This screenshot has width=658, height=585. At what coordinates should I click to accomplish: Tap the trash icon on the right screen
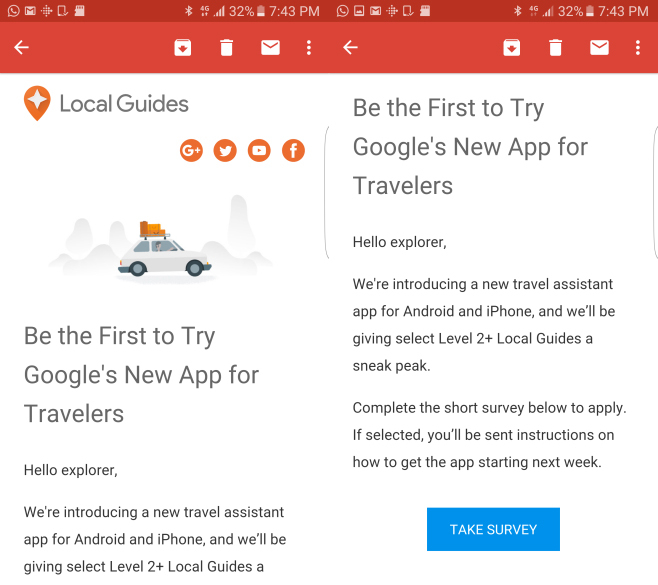(555, 48)
